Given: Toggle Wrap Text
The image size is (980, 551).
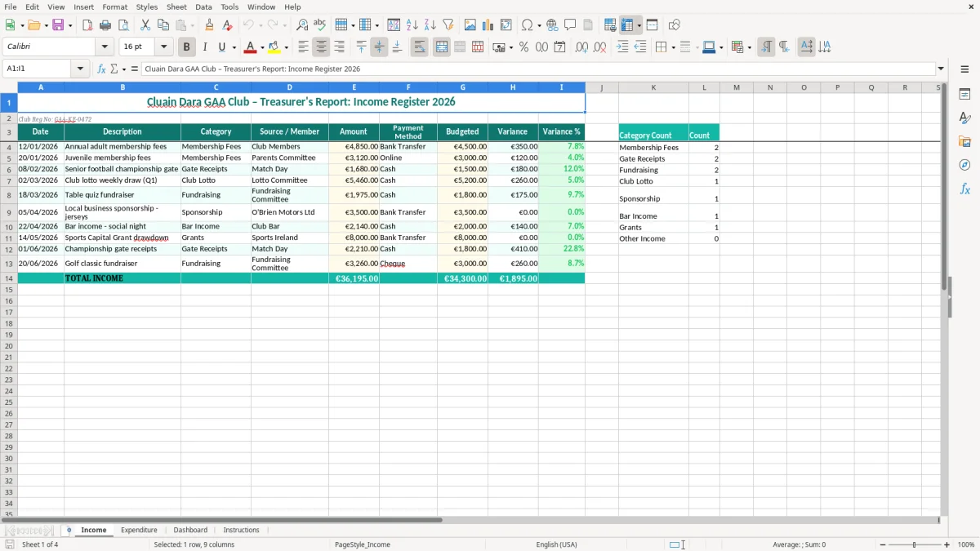Looking at the screenshot, I should 420,47.
